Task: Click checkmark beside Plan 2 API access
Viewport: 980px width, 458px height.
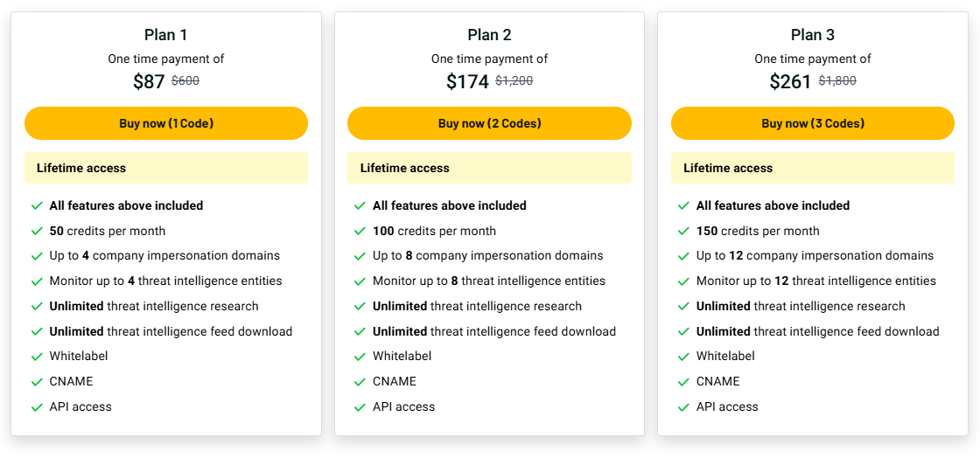Action: click(360, 407)
